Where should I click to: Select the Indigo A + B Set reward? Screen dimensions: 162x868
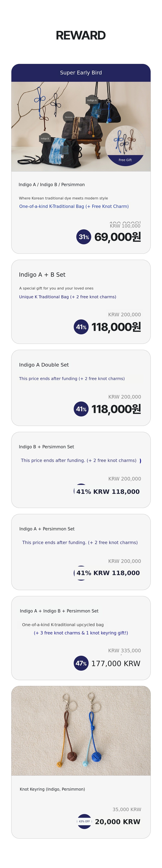[x=42, y=275]
